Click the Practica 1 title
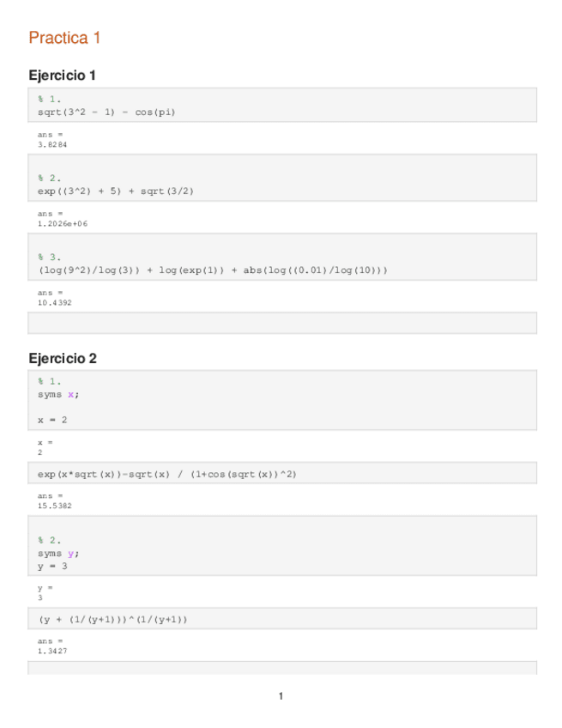Viewport: 562px width, 728px height. coord(65,38)
